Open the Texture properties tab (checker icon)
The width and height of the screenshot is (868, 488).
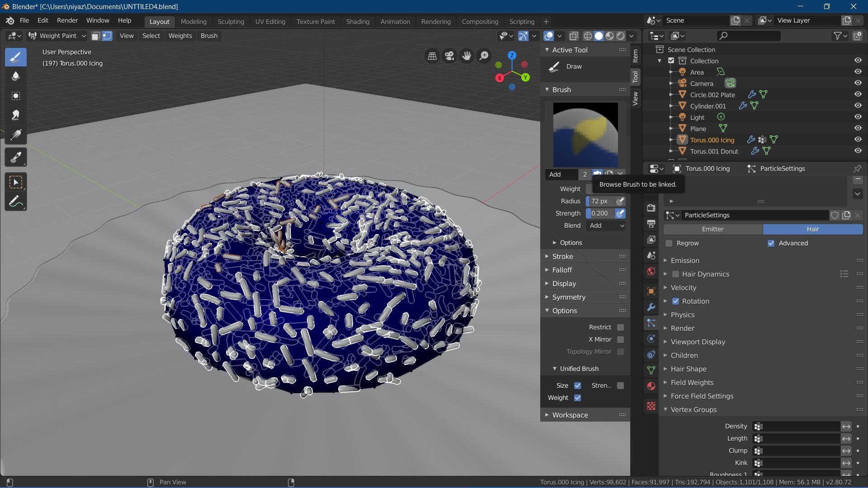tap(651, 406)
